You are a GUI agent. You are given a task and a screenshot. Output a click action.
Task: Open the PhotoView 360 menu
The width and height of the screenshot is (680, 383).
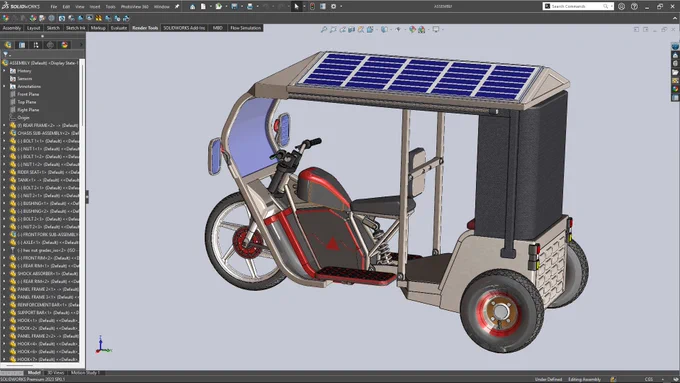pyautogui.click(x=135, y=7)
